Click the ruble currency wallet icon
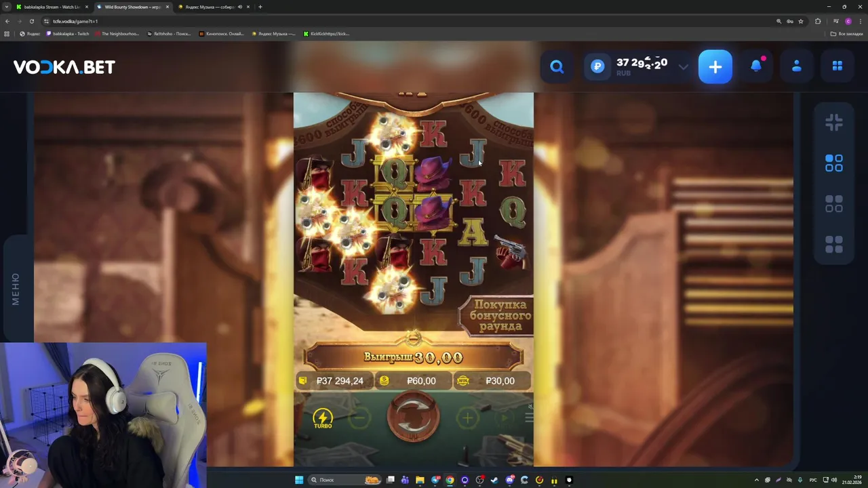The image size is (868, 488). coord(597,66)
